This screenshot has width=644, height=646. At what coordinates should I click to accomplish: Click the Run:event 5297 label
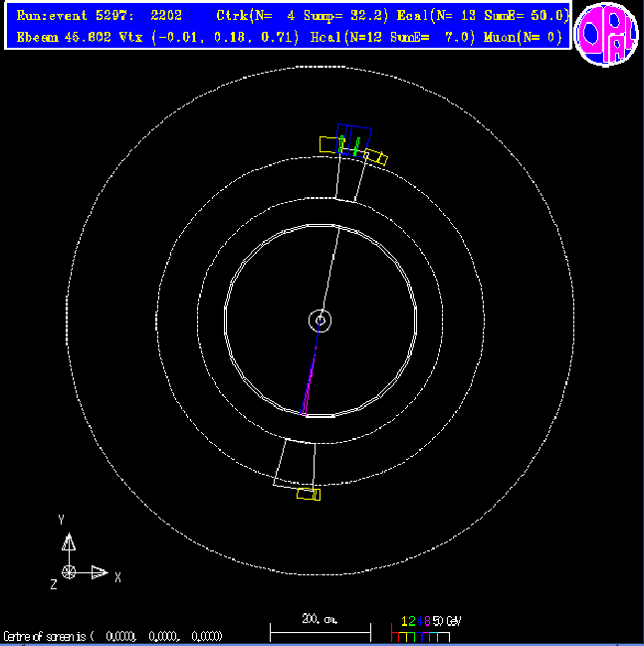click(x=98, y=16)
